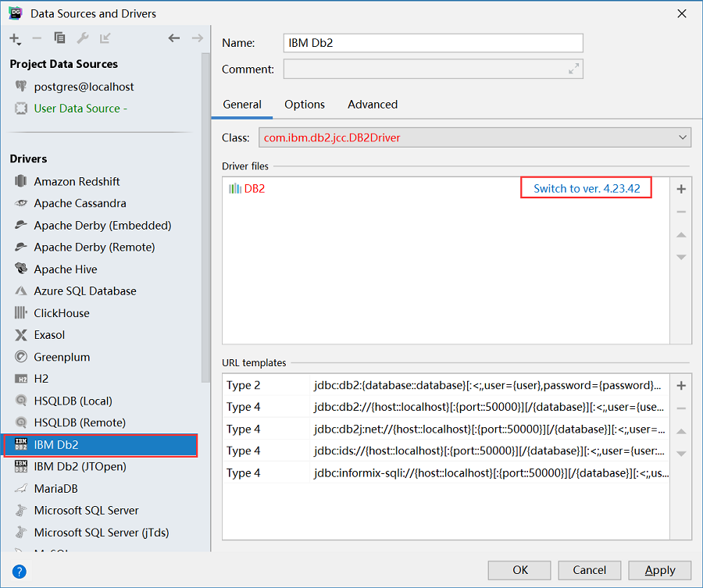Image resolution: width=703 pixels, height=588 pixels.
Task: Remove the selected data source with the minus icon
Action: point(36,37)
